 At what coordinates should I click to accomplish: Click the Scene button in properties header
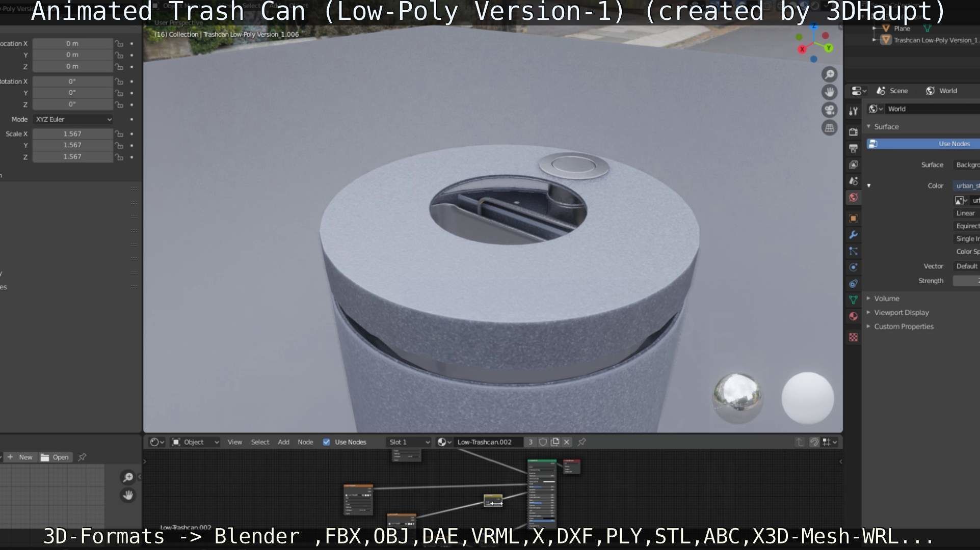(892, 91)
